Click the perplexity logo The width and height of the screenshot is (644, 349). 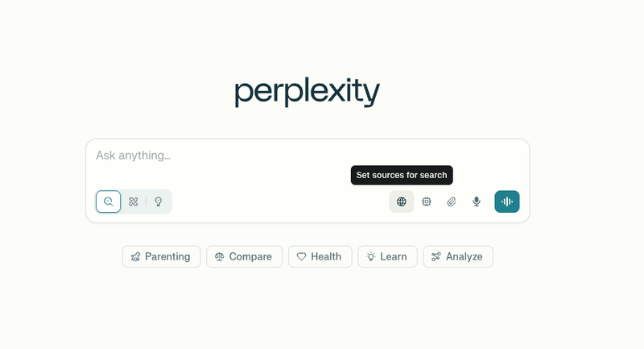click(308, 92)
